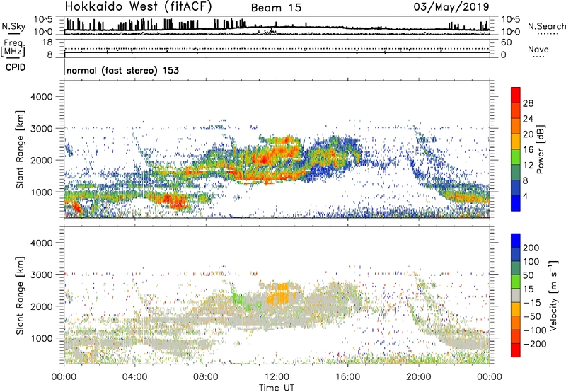
Task: Click the '4000' tick on power panel
Action: [41, 97]
